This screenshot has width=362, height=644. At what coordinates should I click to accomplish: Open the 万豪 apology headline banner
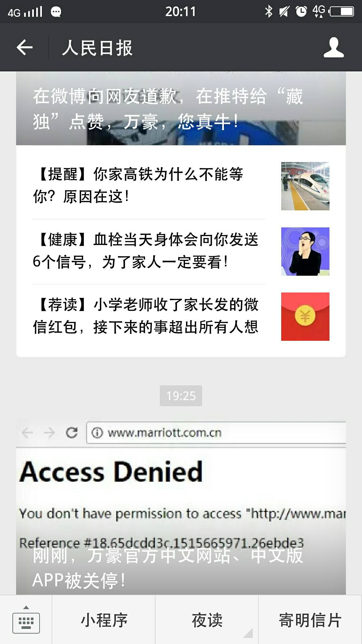click(181, 108)
